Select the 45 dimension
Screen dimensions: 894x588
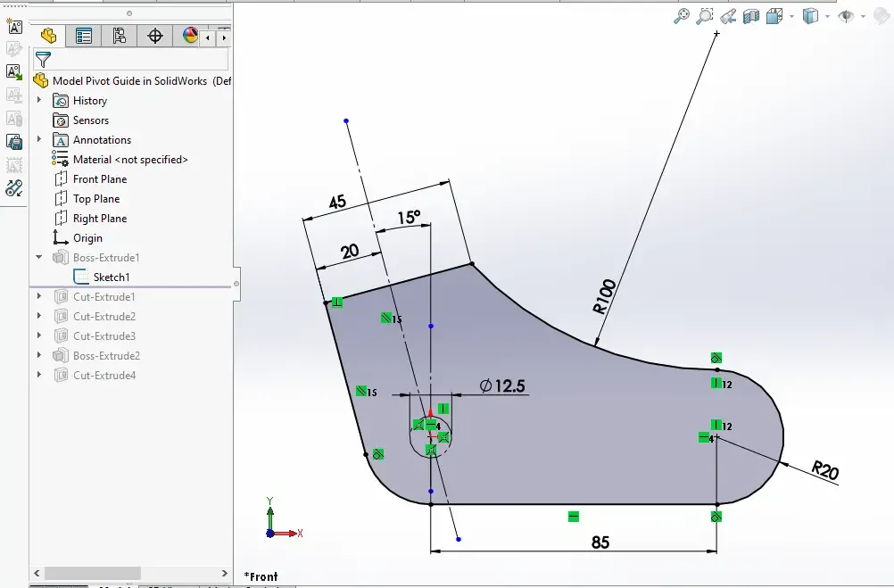(337, 202)
